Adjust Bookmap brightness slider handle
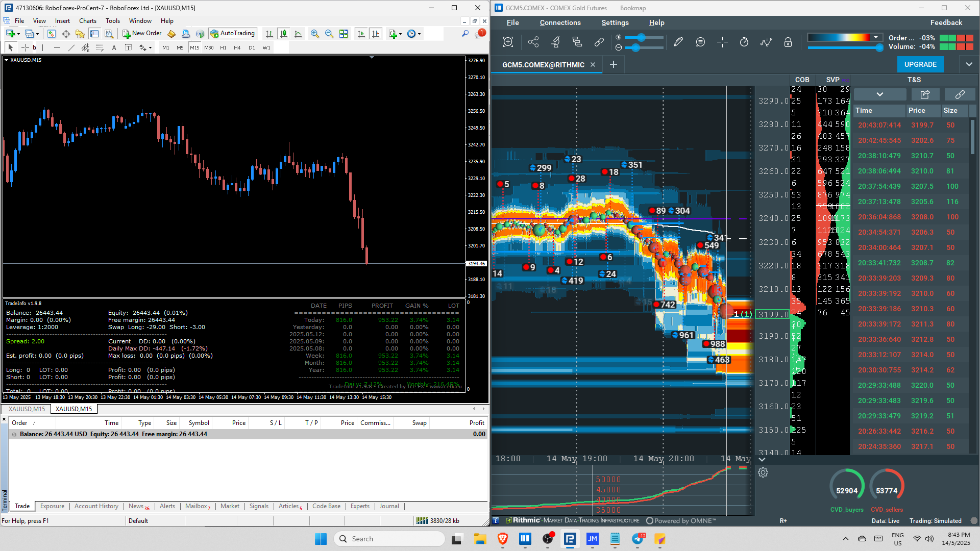 641,37
